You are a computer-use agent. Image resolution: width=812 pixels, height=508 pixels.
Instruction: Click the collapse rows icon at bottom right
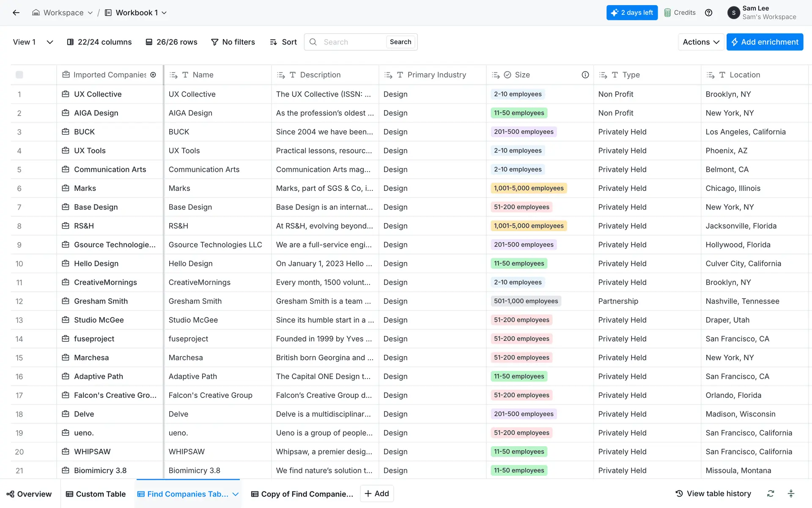click(x=791, y=494)
